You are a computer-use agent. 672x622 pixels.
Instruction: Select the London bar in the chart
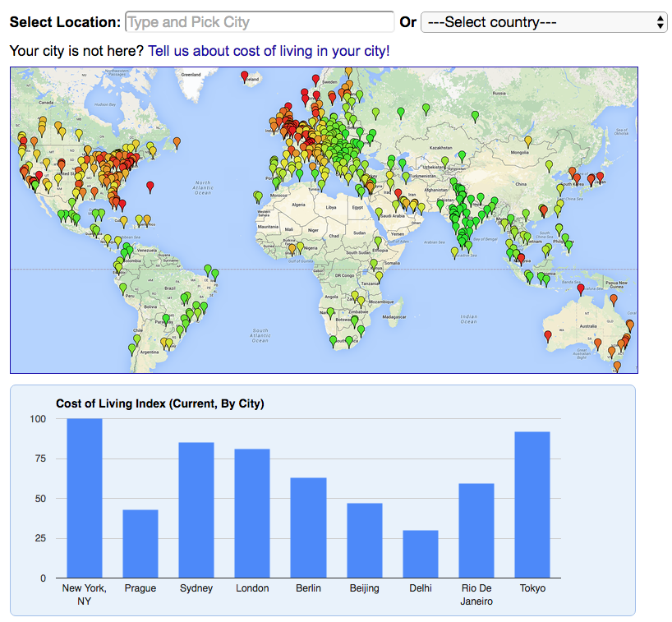tap(252, 513)
